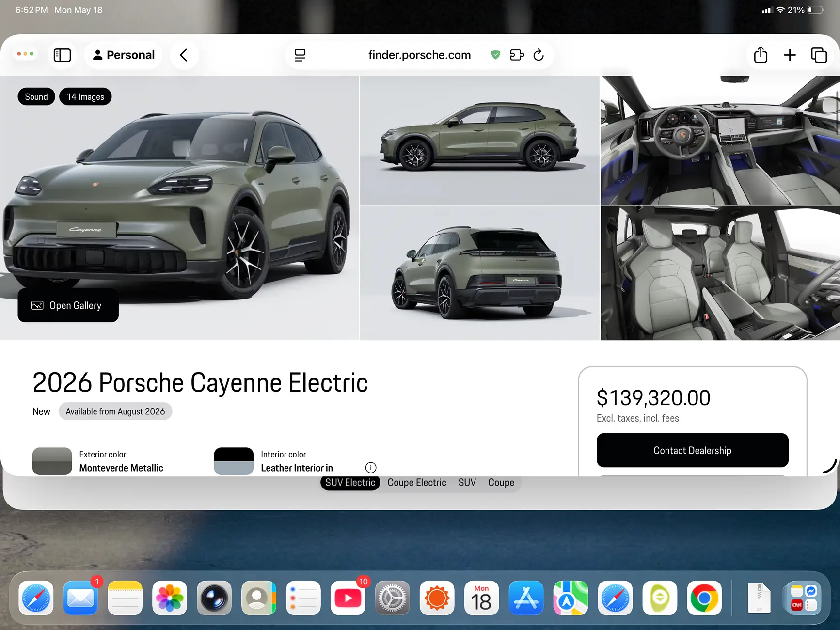
Task: Contact Dealership about this car
Action: [693, 450]
